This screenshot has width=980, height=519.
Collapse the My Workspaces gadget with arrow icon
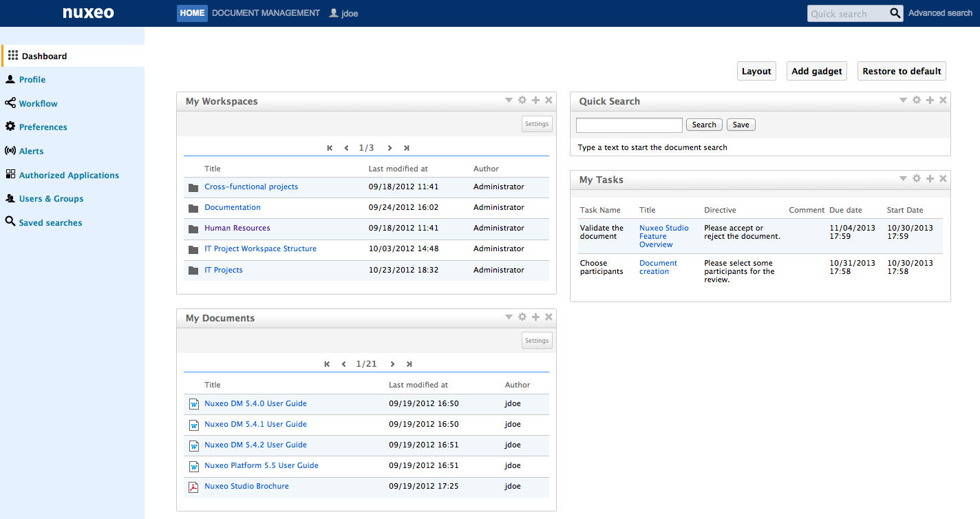click(x=509, y=100)
